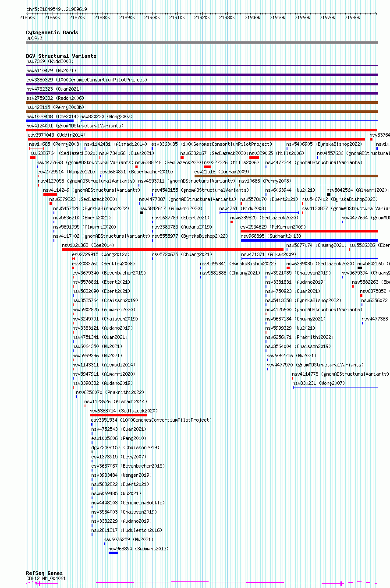Open esv3380329 1000GenomesConsortiumPilotProject label
Screen dimensions: 390x588
(x=87, y=80)
